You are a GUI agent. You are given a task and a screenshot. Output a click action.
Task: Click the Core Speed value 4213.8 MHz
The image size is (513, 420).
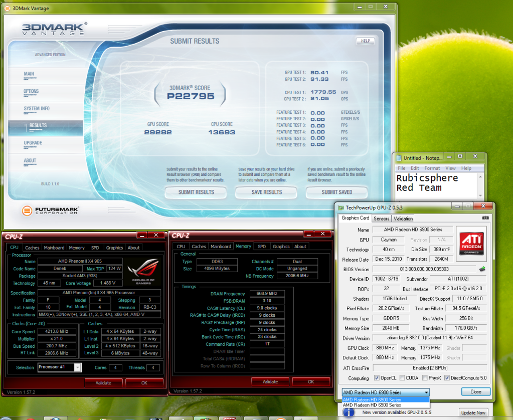pos(57,331)
